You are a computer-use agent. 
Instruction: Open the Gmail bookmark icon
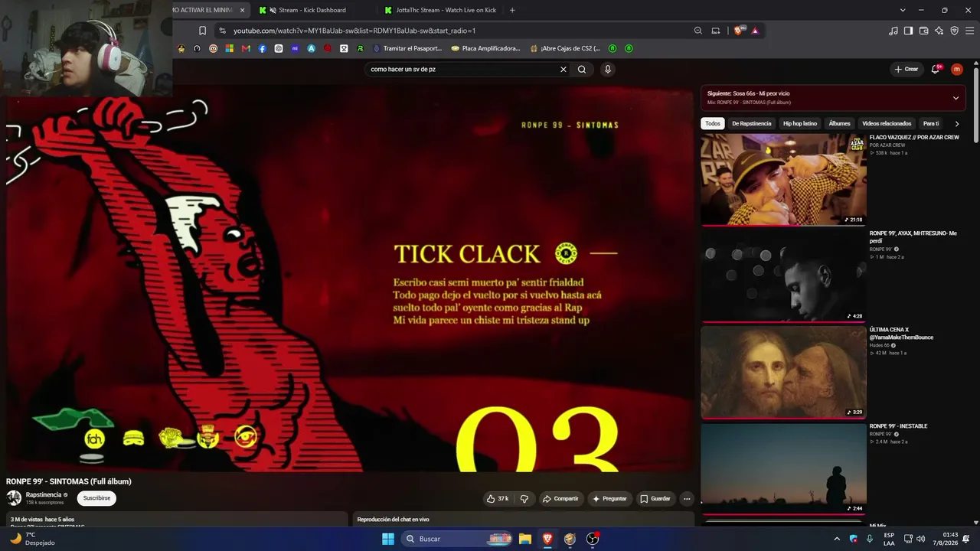pyautogui.click(x=246, y=48)
